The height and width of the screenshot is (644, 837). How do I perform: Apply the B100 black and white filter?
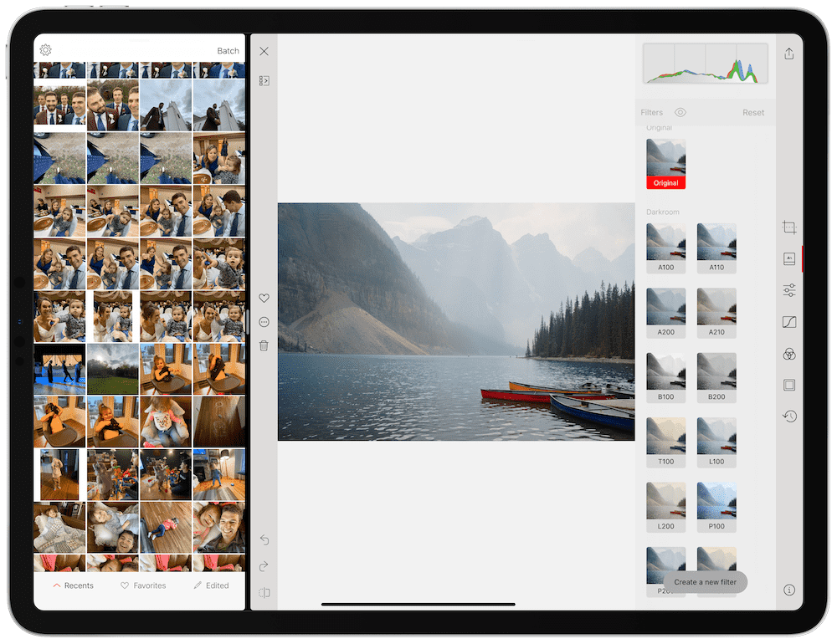coord(665,378)
